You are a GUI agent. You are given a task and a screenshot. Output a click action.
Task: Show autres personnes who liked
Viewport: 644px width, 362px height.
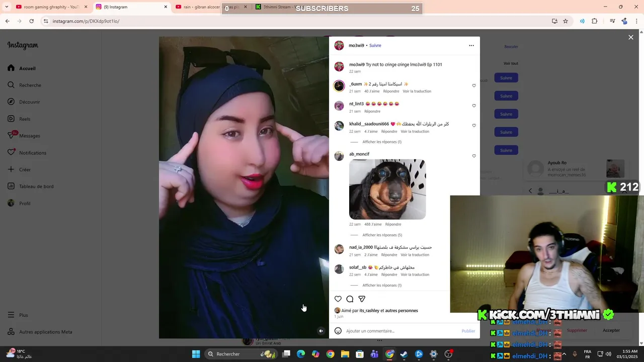pyautogui.click(x=401, y=311)
